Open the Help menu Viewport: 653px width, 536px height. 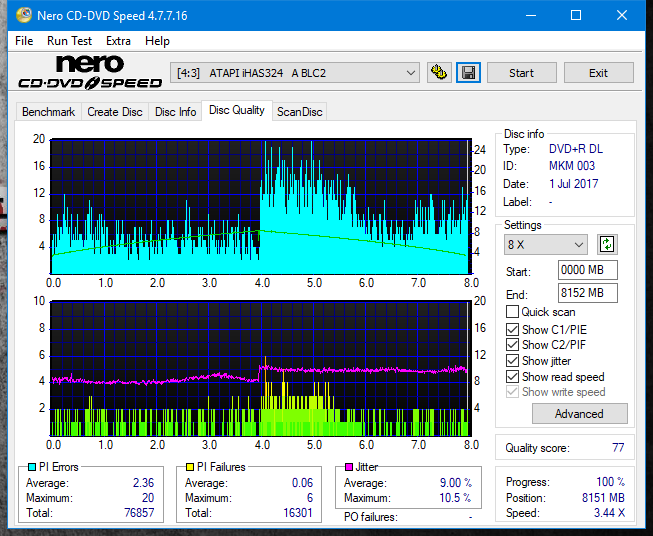157,41
